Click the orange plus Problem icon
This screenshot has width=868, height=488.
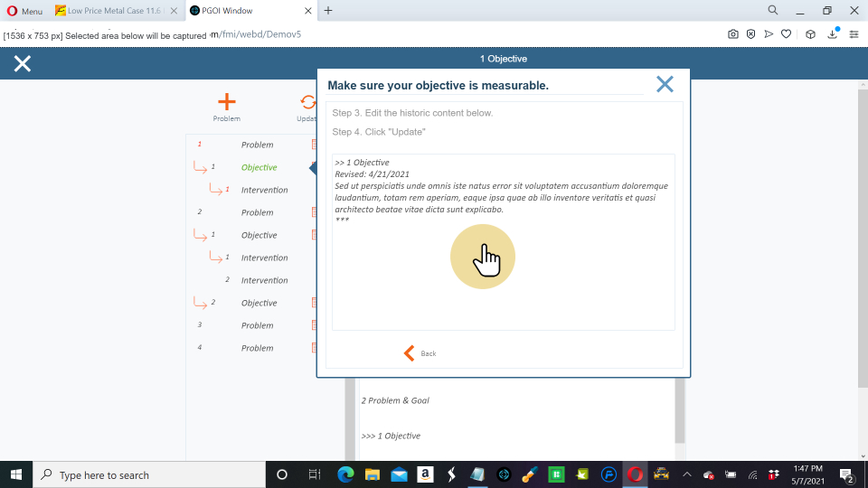226,103
